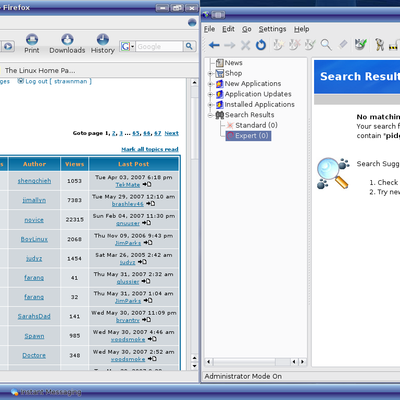The width and height of the screenshot is (400, 400).
Task: Open the File menu in CNR
Action: pos(210,29)
